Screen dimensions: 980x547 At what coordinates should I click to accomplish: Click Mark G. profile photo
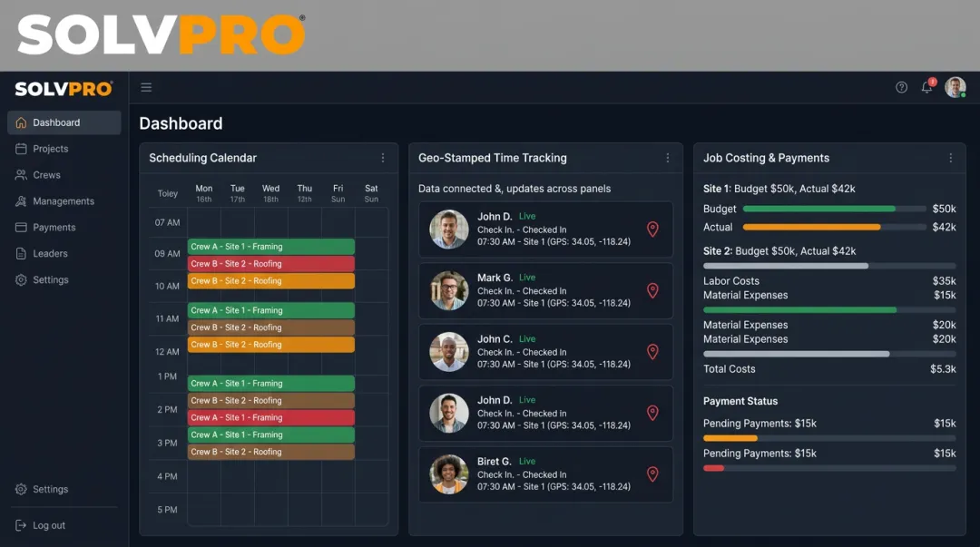(449, 290)
